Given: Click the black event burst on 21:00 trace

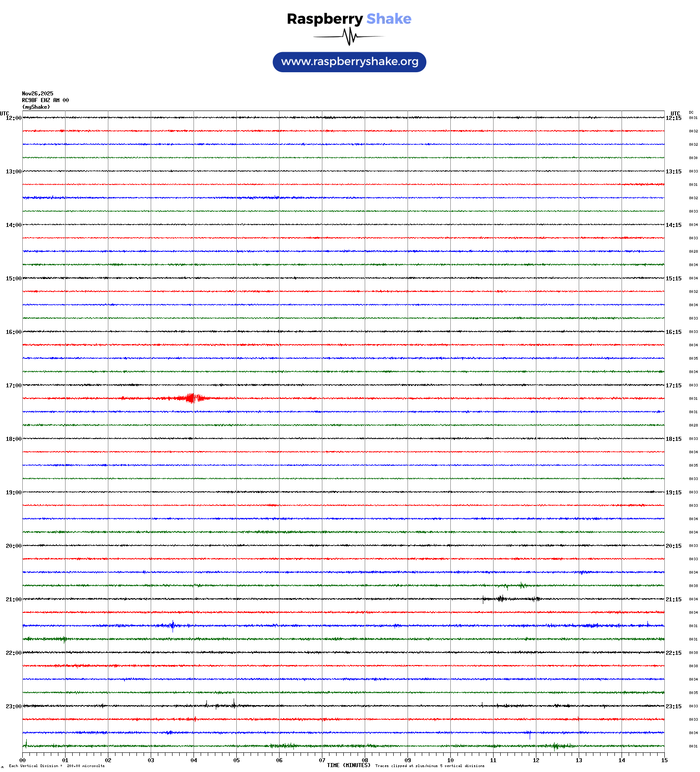Looking at the screenshot, I should click(x=502, y=599).
